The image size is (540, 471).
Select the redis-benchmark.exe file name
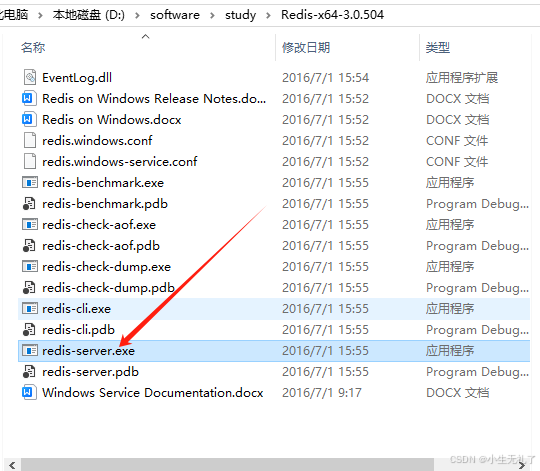(x=103, y=183)
